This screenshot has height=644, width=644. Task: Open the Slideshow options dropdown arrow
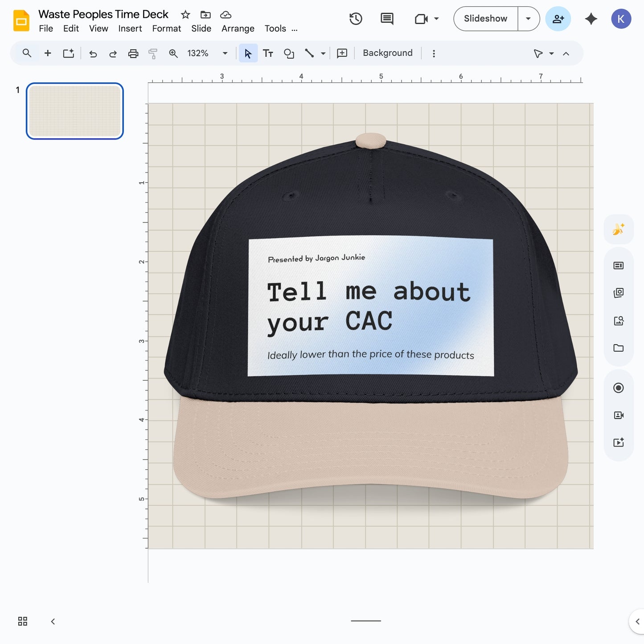[528, 19]
